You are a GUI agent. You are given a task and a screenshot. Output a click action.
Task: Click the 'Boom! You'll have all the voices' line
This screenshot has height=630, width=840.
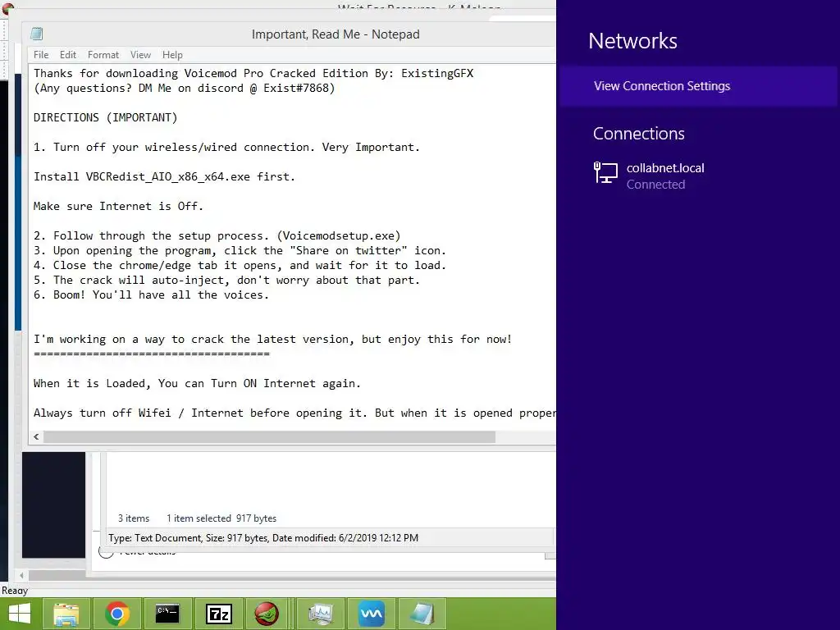(151, 294)
